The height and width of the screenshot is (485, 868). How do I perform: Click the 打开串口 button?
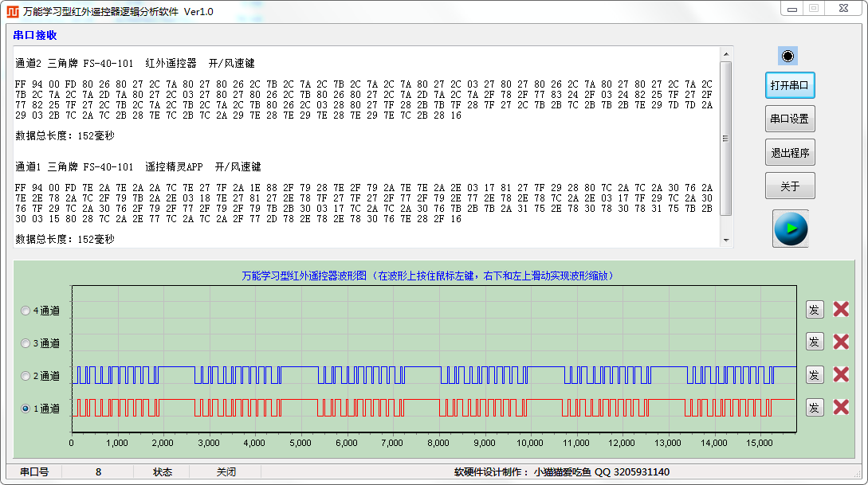pos(790,85)
